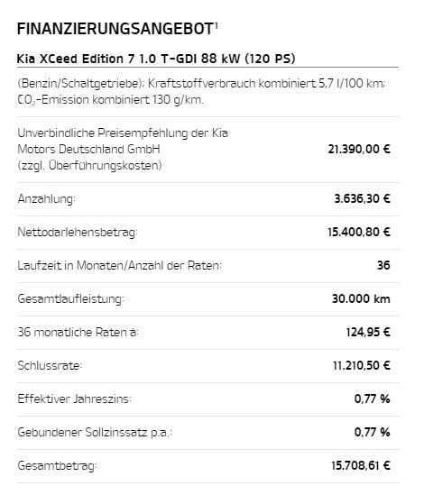424x504 pixels.
Task: Select the Anzahlung label
Action: tap(46, 199)
